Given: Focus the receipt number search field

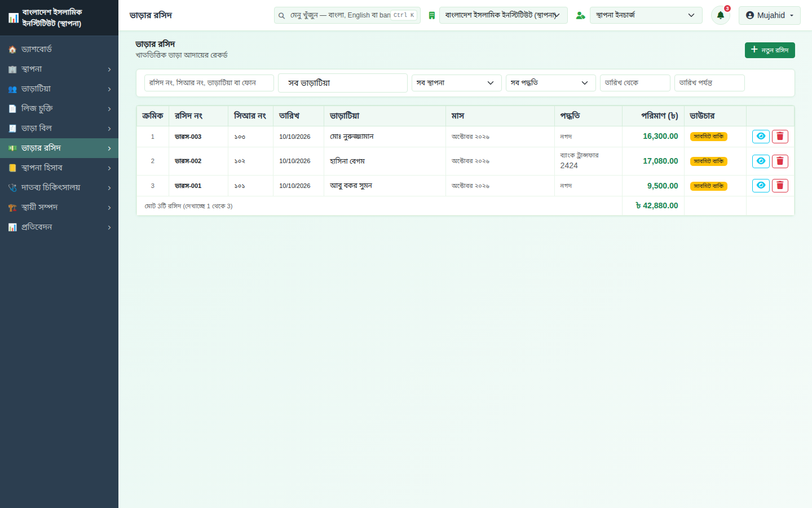Looking at the screenshot, I should [209, 83].
